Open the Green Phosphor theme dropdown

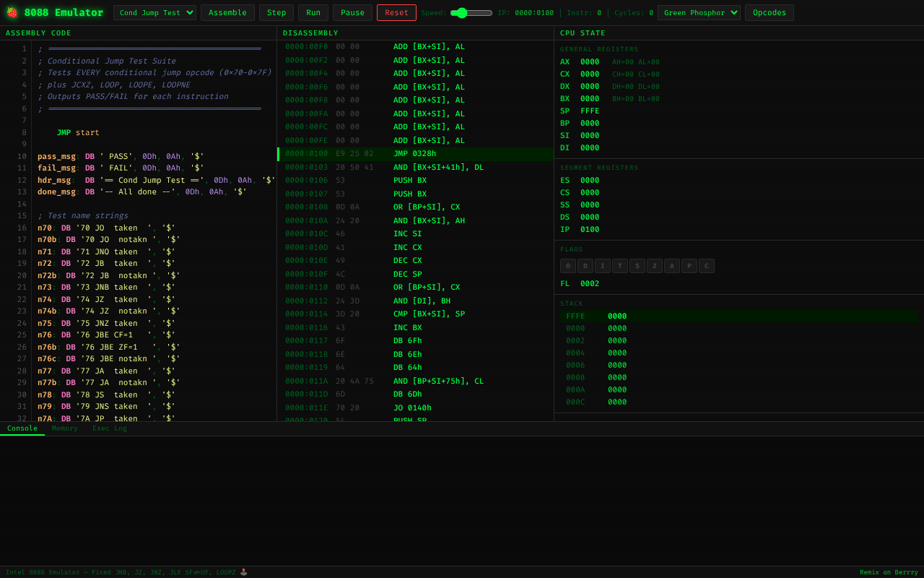[x=699, y=12]
